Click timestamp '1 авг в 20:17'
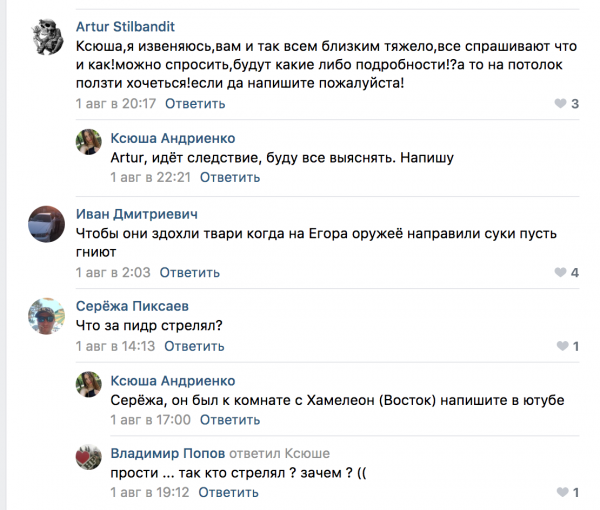Screen dimensions: 600x510 click(x=116, y=103)
